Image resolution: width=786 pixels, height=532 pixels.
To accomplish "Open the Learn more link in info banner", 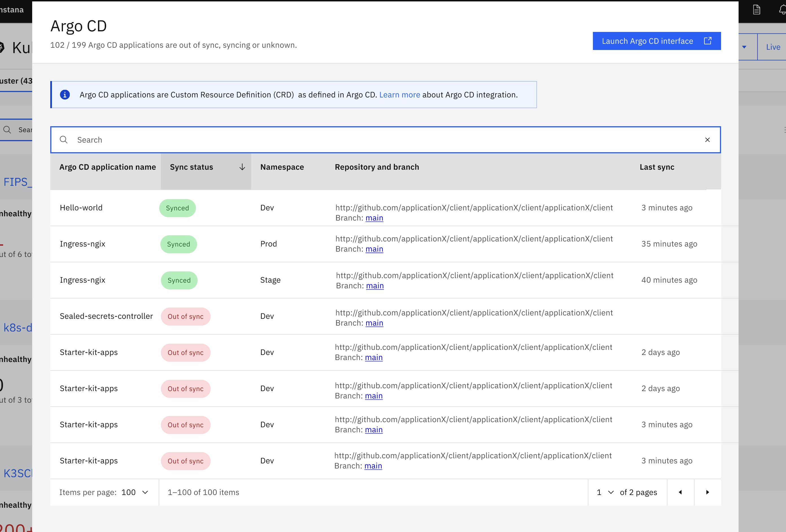I will [399, 95].
